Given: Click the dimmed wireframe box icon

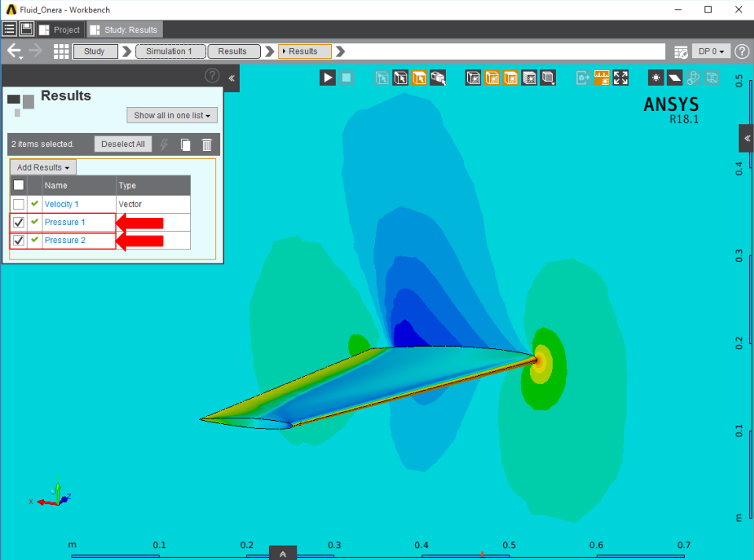Looking at the screenshot, I should 712,77.
